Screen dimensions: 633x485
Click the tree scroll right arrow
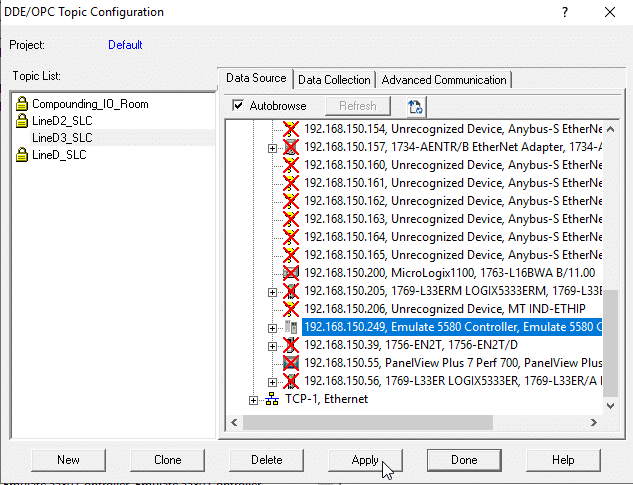593,422
